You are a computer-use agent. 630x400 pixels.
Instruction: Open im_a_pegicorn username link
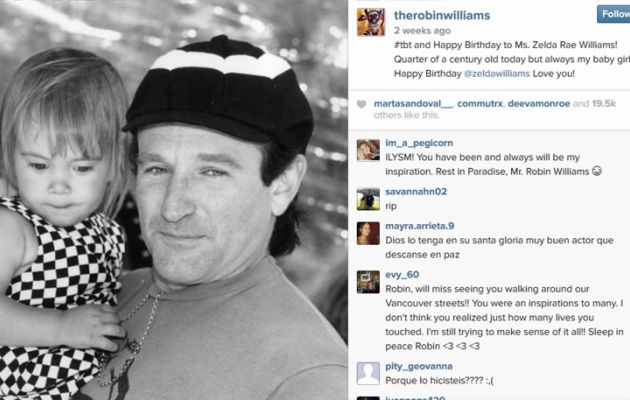click(419, 143)
